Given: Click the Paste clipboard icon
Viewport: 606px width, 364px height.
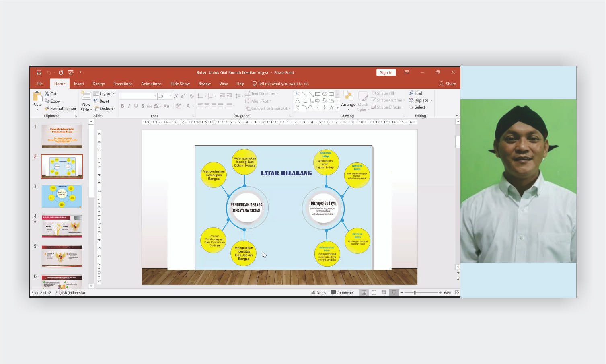Looking at the screenshot, I should point(37,96).
